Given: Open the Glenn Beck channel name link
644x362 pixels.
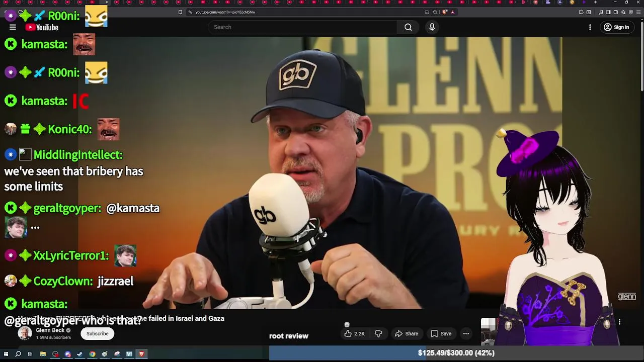Looking at the screenshot, I should (50, 330).
